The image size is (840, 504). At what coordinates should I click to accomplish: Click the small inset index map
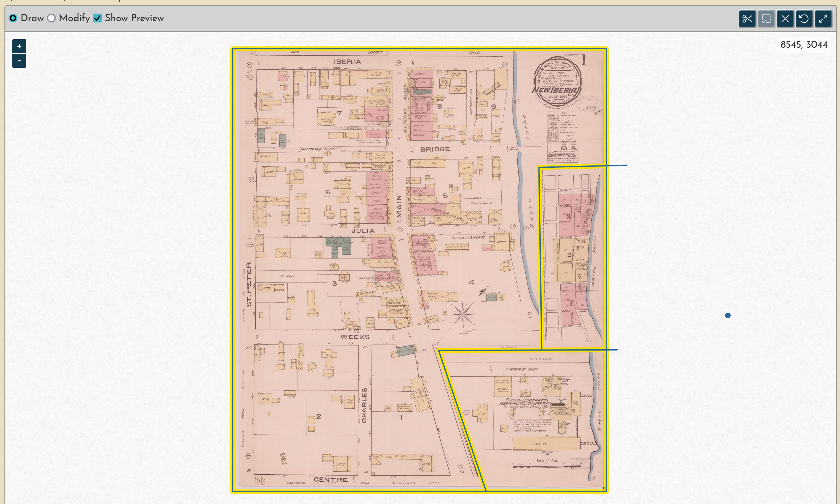click(572, 258)
